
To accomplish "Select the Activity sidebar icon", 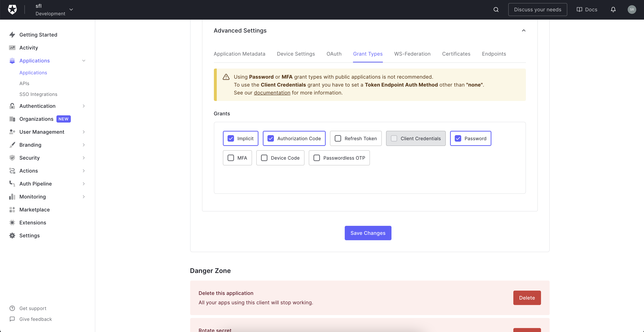I will [12, 48].
